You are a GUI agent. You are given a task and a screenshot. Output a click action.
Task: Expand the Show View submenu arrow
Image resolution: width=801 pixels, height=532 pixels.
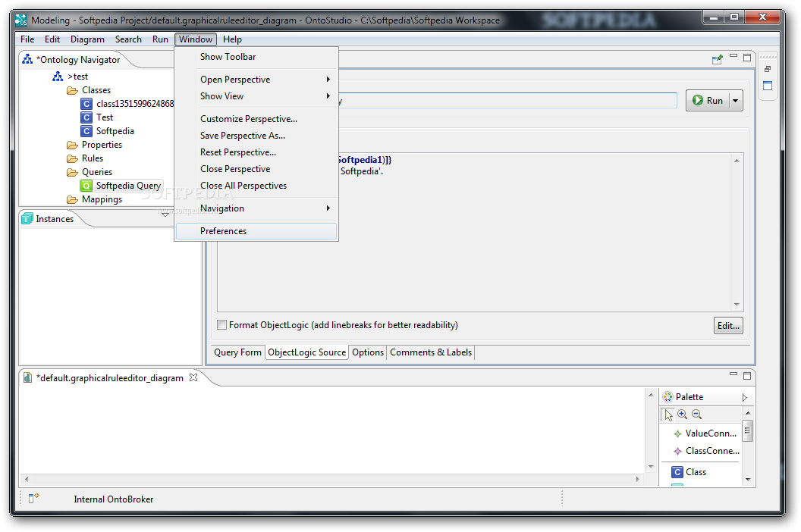328,96
